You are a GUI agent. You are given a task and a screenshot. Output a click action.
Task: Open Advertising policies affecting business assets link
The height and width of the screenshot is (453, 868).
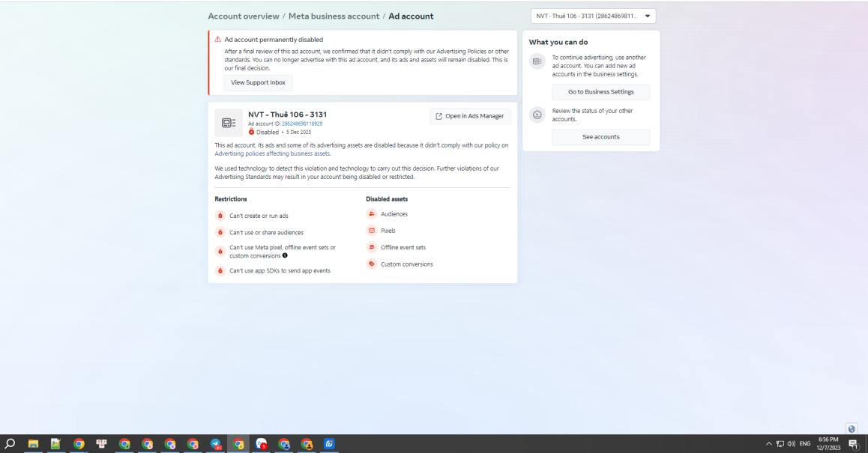[272, 153]
